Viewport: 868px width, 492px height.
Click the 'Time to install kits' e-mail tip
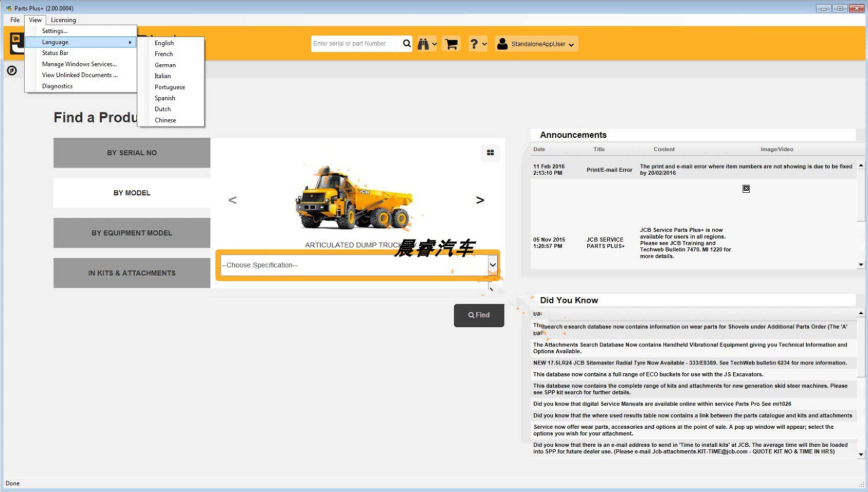[690, 448]
